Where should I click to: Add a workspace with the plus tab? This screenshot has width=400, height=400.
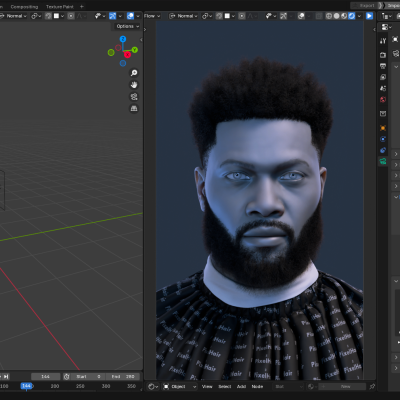82,6
